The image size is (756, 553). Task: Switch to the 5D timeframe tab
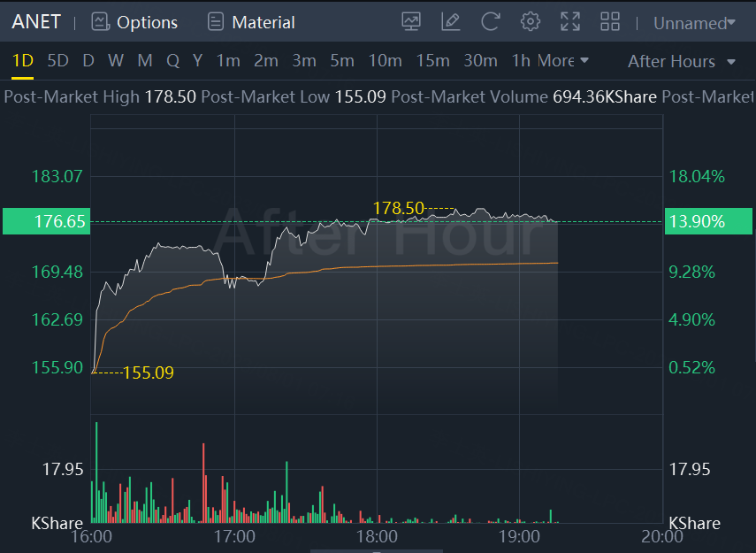pyautogui.click(x=57, y=61)
